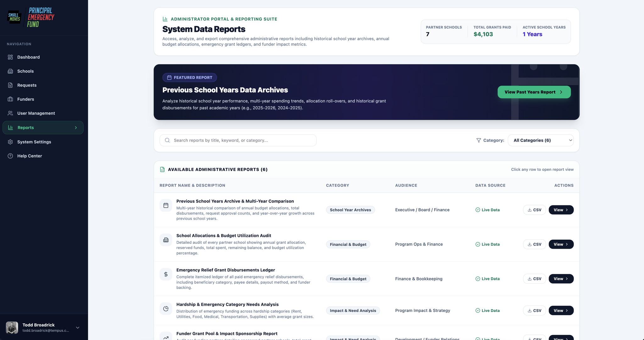Click Live Data check icon in Hardship Analysis row
This screenshot has width=644, height=340.
[478, 310]
